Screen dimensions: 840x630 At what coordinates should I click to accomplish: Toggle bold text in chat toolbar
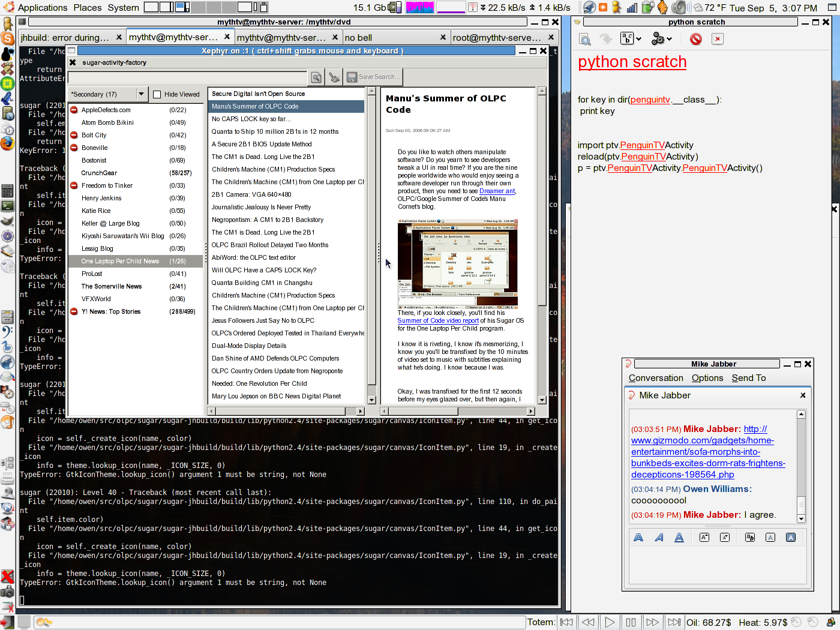(638, 538)
